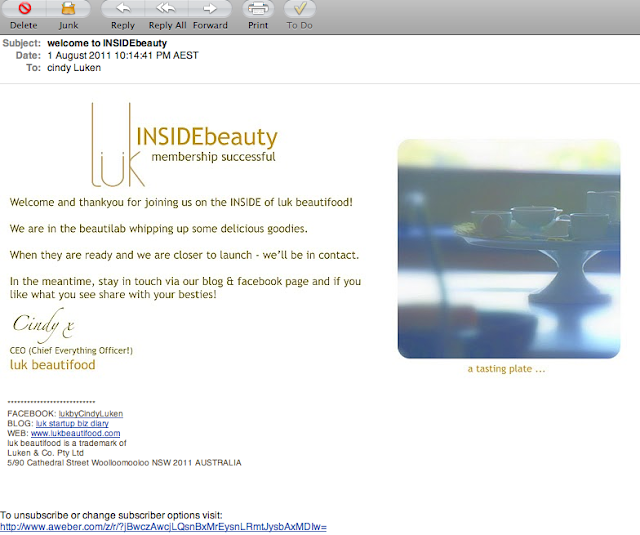Click 'To unsubscribe or change subscriber options' text
640x535 pixels.
point(111,515)
